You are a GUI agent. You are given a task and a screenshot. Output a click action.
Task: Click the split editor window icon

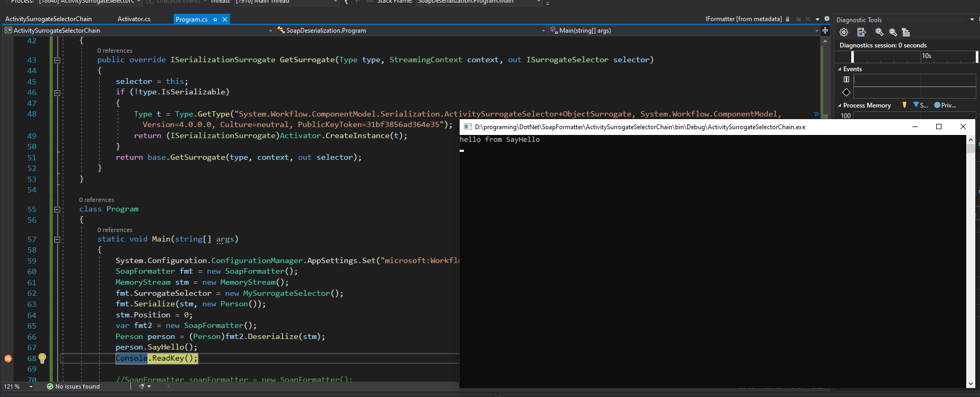point(825,31)
